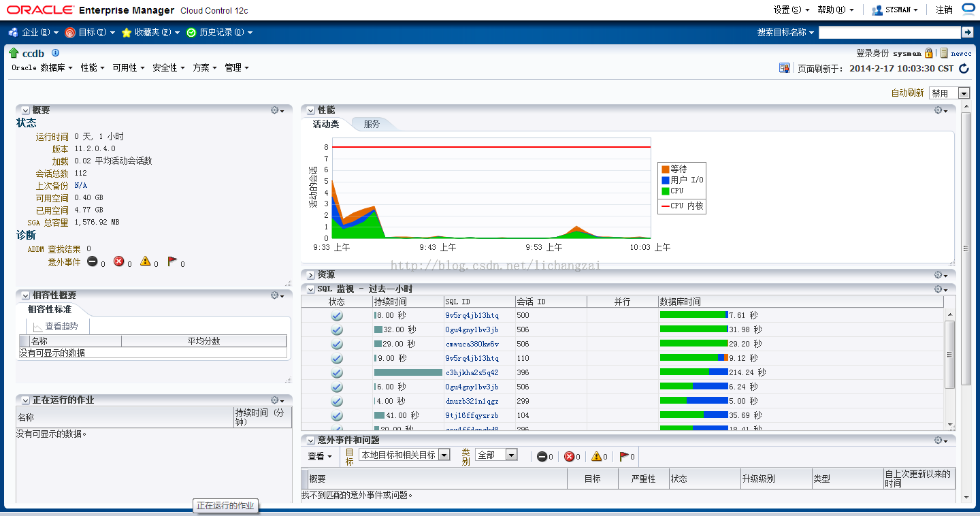980x516 pixels.
Task: Collapse the 正在运行的作业 panel
Action: pyautogui.click(x=25, y=400)
